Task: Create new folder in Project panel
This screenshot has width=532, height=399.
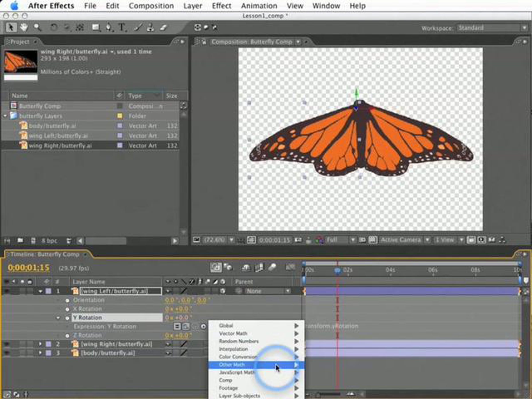Action: [20, 240]
